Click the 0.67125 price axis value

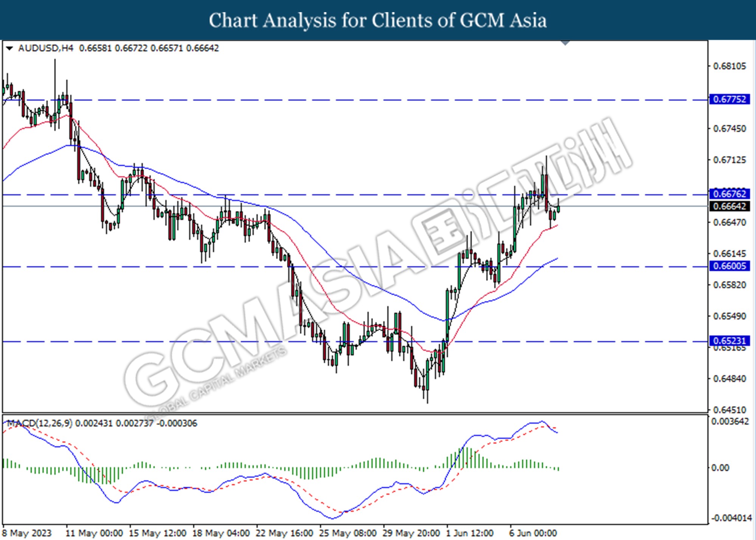point(730,160)
